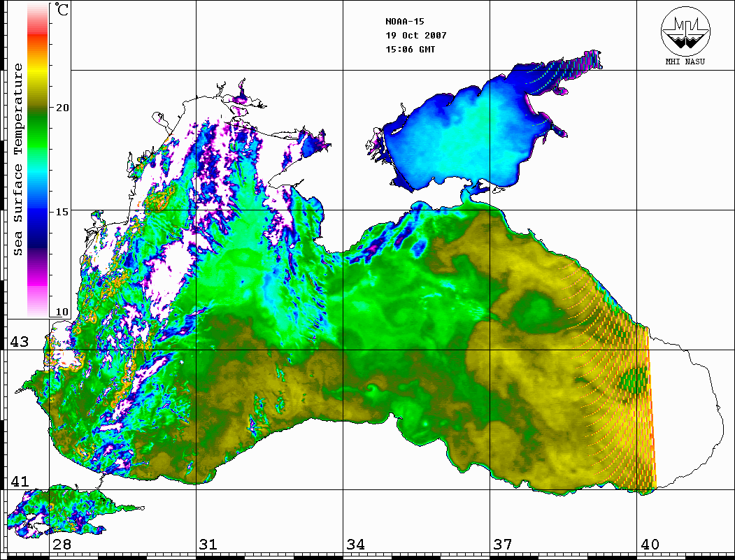The height and width of the screenshot is (560, 735).
Task: Select the 19 Oct 2007 date label
Action: point(415,35)
